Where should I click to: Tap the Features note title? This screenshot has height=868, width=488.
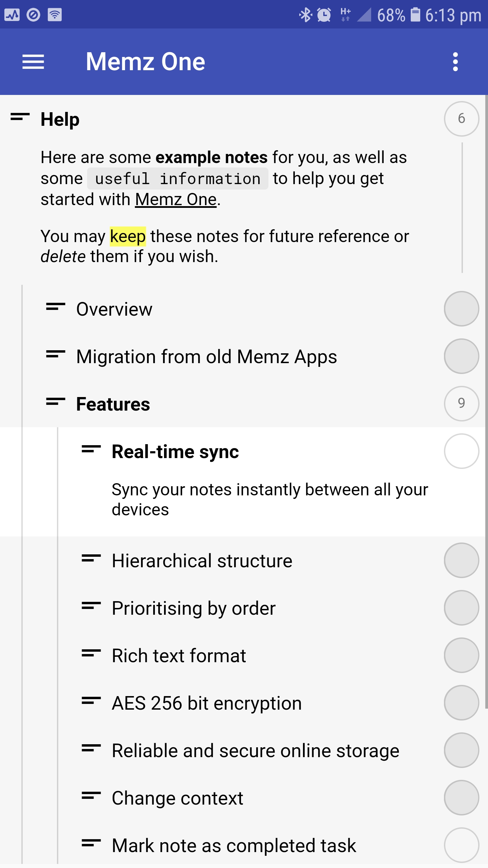pyautogui.click(x=113, y=404)
